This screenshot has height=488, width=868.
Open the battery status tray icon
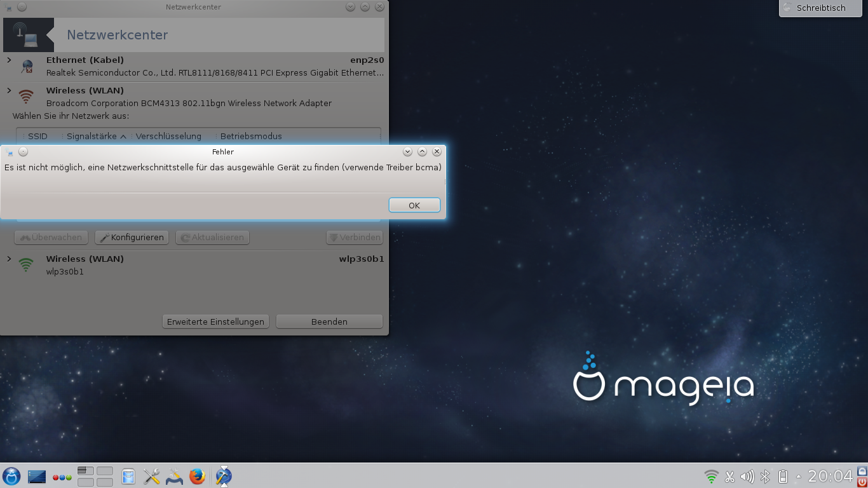[783, 476]
